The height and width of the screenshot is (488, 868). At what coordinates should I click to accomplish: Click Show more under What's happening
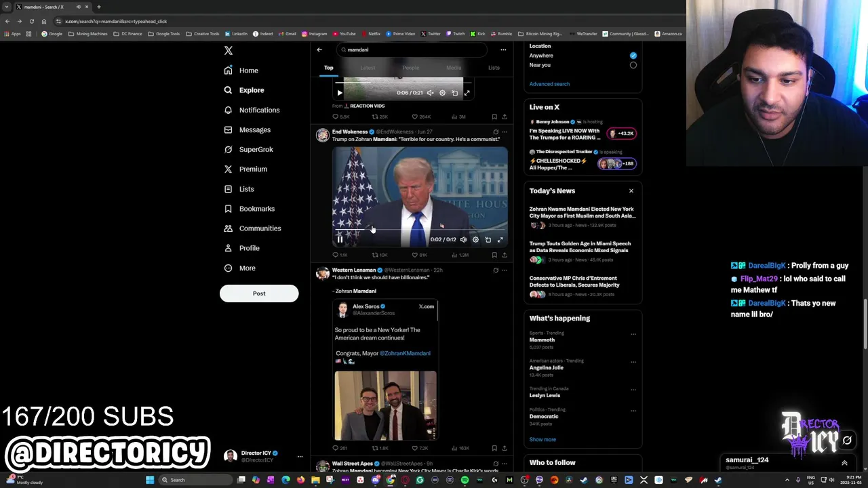tap(542, 439)
